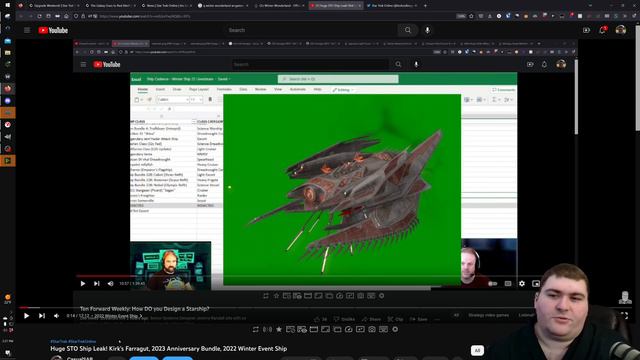The width and height of the screenshot is (640, 360).
Task: Open hashtags #StarTrek #StarTrekOnline link
Action: tap(73, 341)
